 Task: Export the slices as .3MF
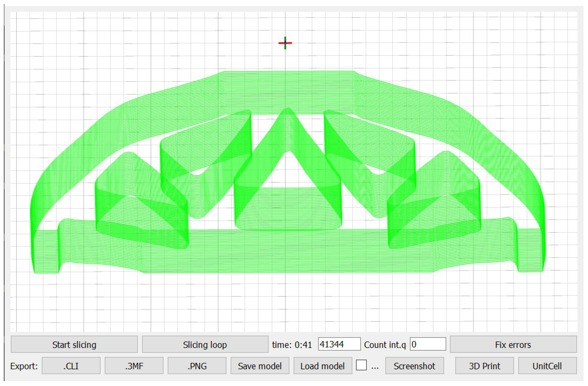(x=134, y=366)
